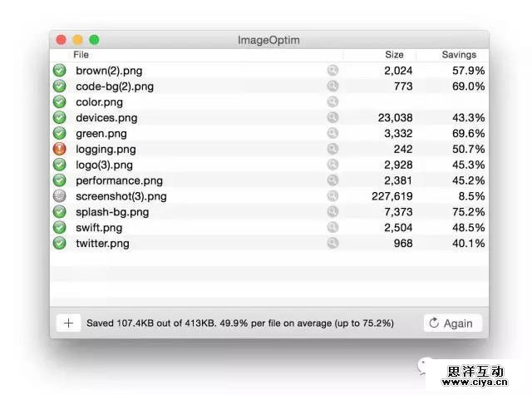Click the green checkmark beside brown(2).png

click(x=59, y=71)
